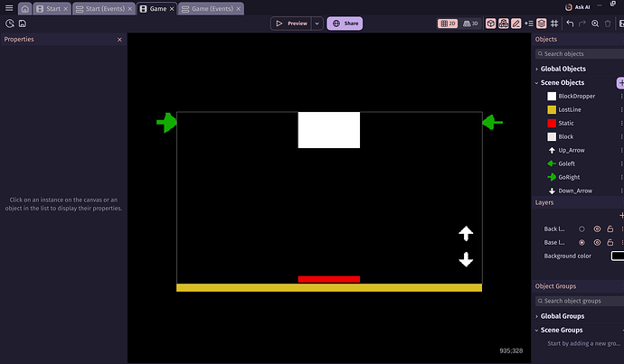Add a new layer plus icon
The image size is (624, 364).
621,215
